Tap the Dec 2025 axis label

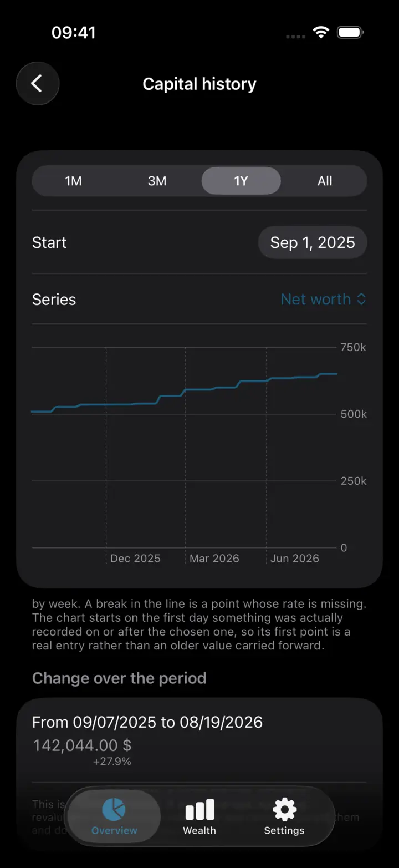pos(135,559)
